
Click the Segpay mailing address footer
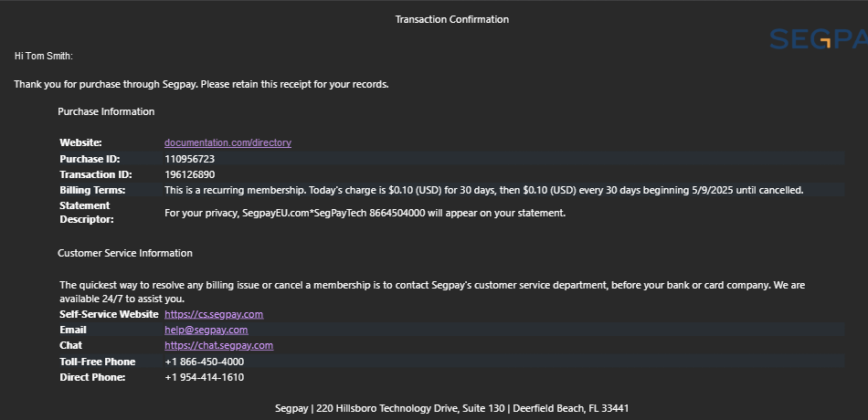pyautogui.click(x=451, y=408)
